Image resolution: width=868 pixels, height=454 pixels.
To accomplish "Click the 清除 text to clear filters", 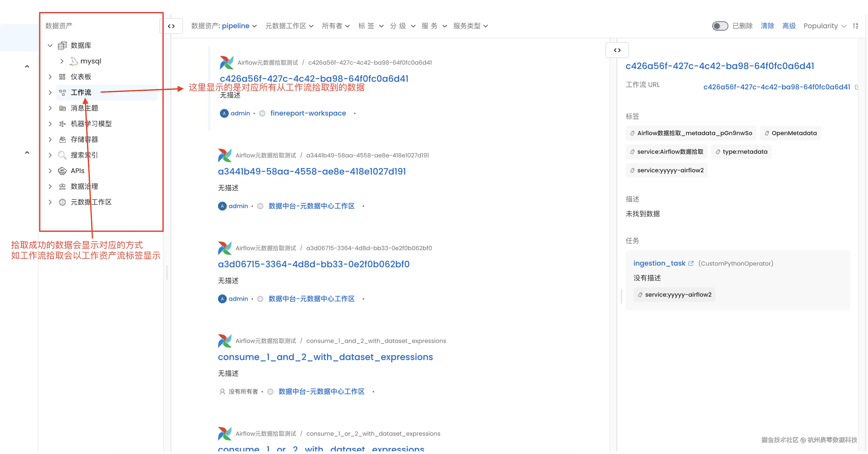I will tap(767, 26).
